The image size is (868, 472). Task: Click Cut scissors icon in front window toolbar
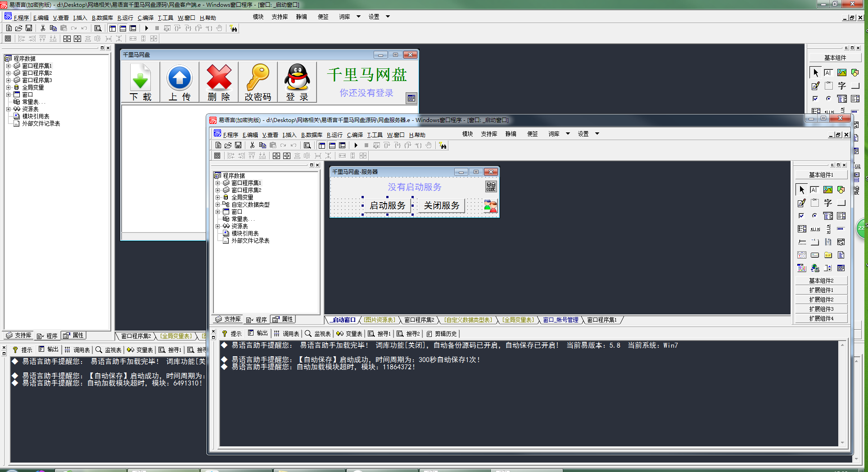click(252, 145)
